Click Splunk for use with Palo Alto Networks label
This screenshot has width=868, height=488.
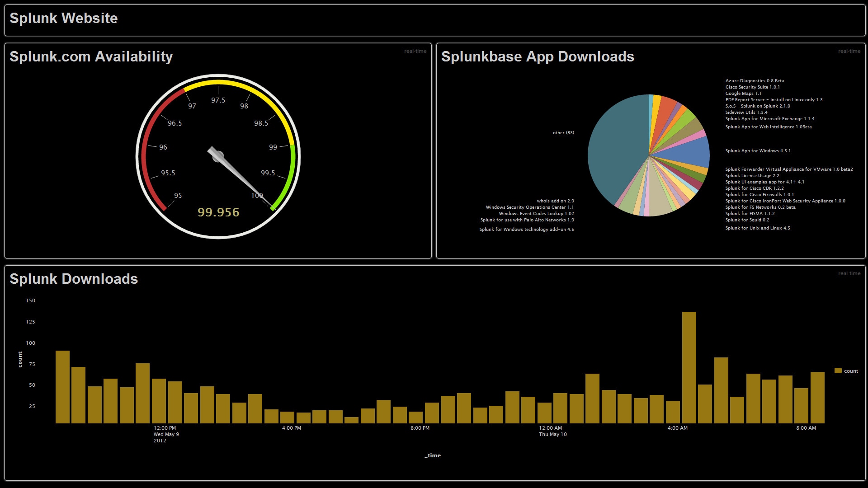tap(527, 220)
